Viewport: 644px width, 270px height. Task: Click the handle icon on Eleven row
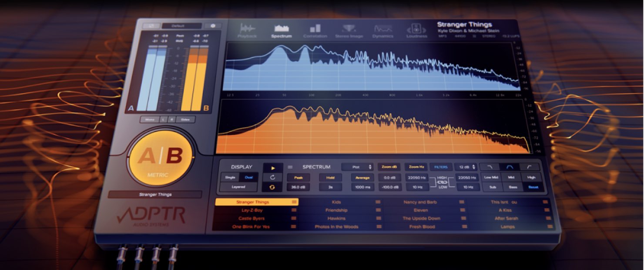[x=462, y=210]
